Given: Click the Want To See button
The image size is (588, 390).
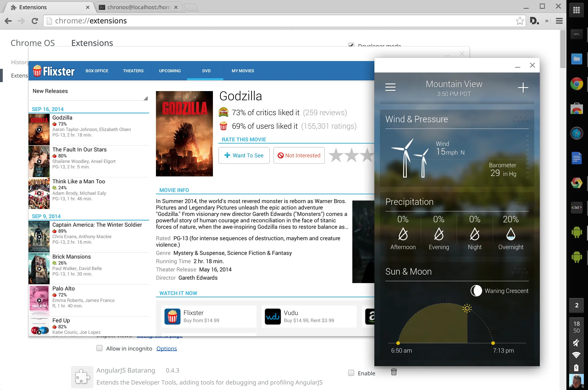Looking at the screenshot, I should coord(244,156).
